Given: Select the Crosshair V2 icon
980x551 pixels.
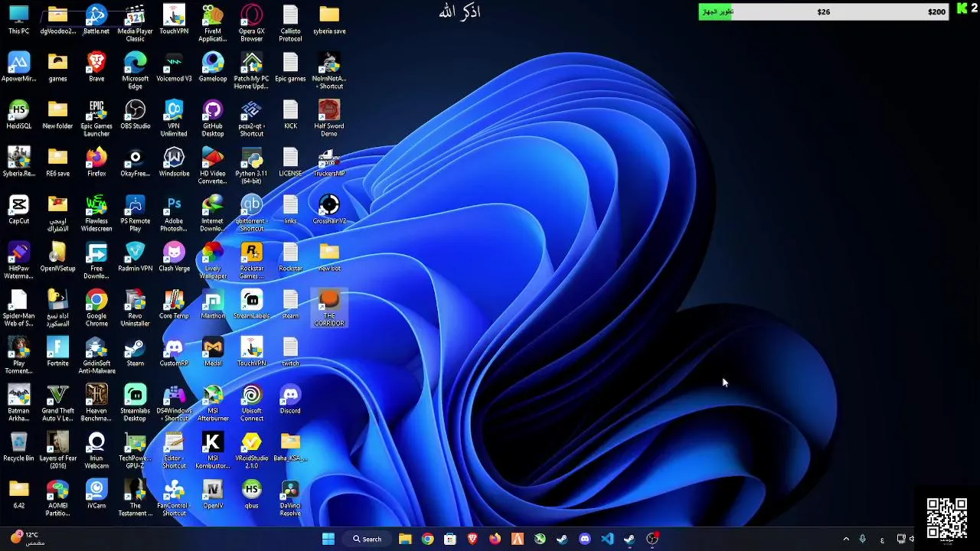Looking at the screenshot, I should (x=329, y=210).
